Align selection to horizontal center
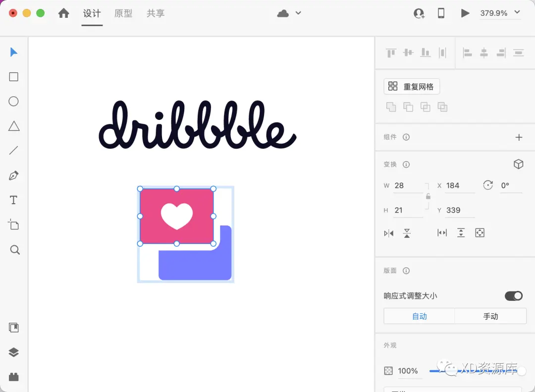The image size is (535, 392). (x=484, y=53)
